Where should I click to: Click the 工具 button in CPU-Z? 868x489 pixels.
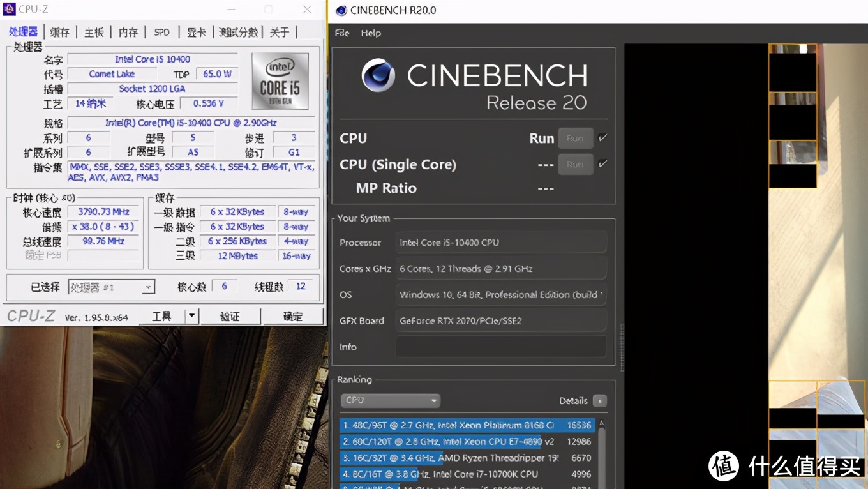pyautogui.click(x=162, y=316)
